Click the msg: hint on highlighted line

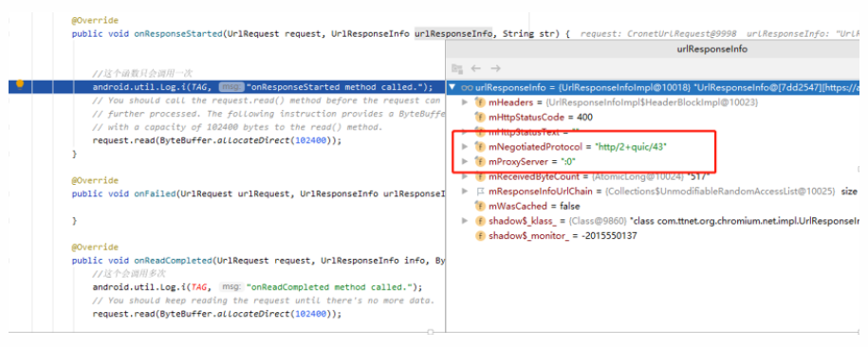coord(231,87)
